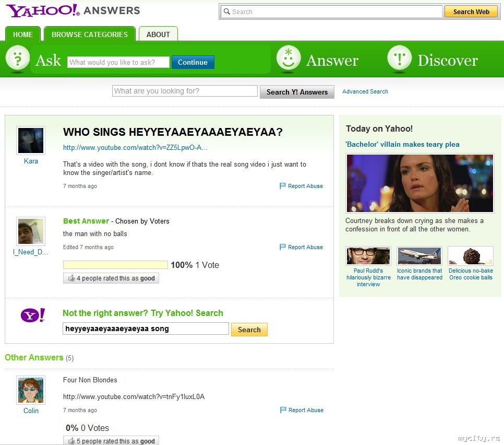504x445 pixels.
Task: Click the yellow Search button under Yahoo! Search
Action: (x=249, y=330)
